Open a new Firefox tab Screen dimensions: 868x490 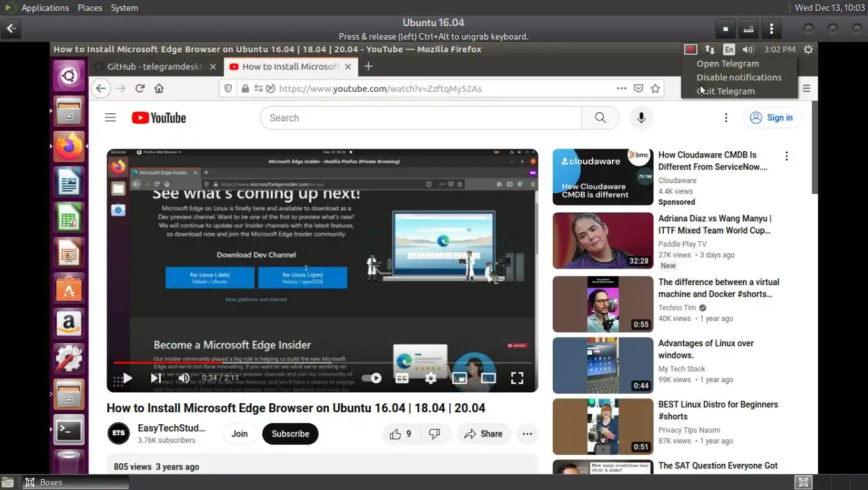tap(368, 66)
